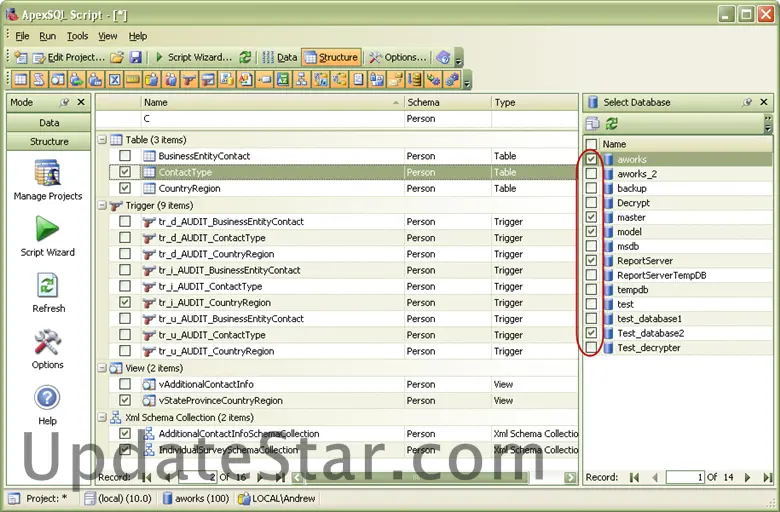780x512 pixels.
Task: Open the Tools menu
Action: point(78,36)
